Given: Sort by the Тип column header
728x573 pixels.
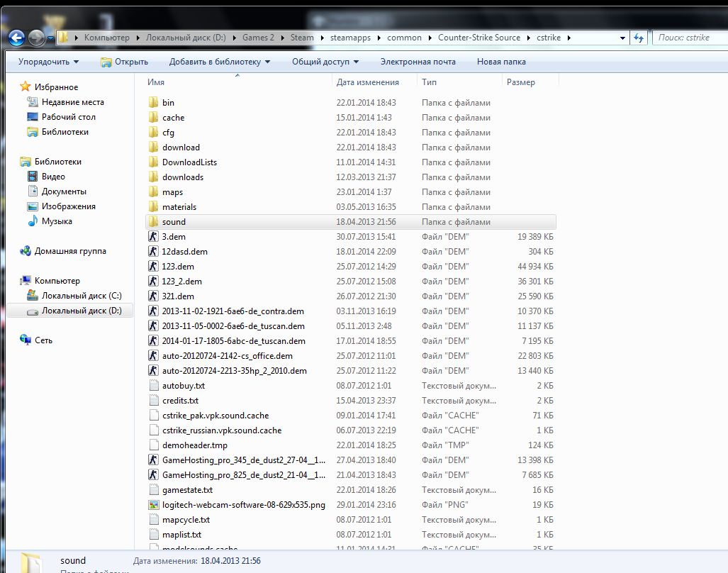Looking at the screenshot, I should [459, 82].
